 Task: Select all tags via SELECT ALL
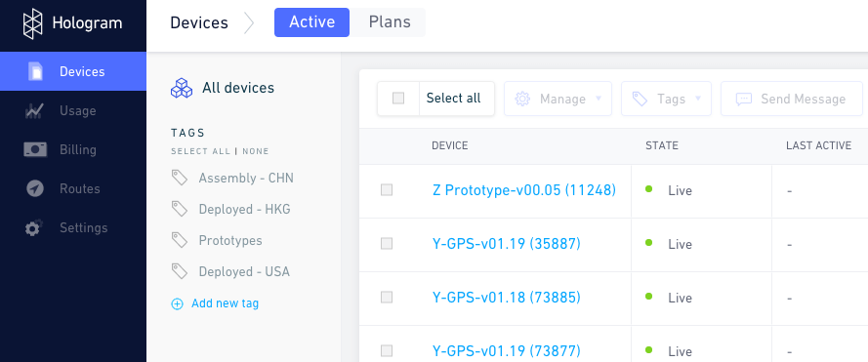[201, 151]
